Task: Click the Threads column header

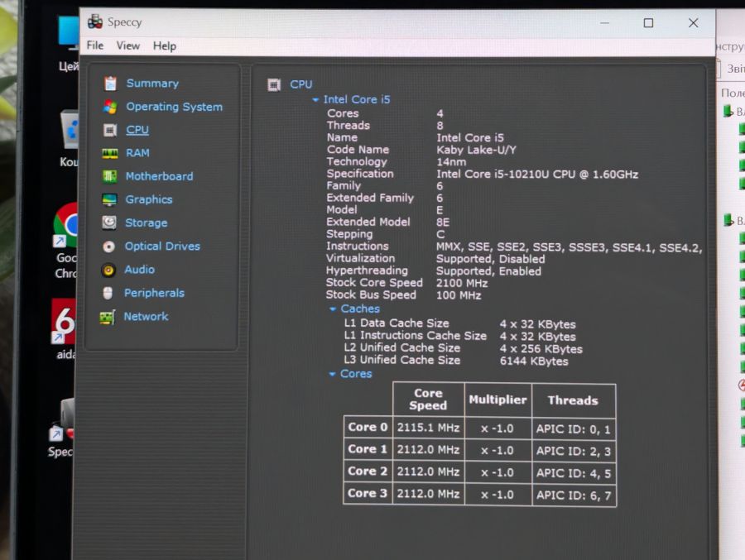Action: pyautogui.click(x=573, y=400)
